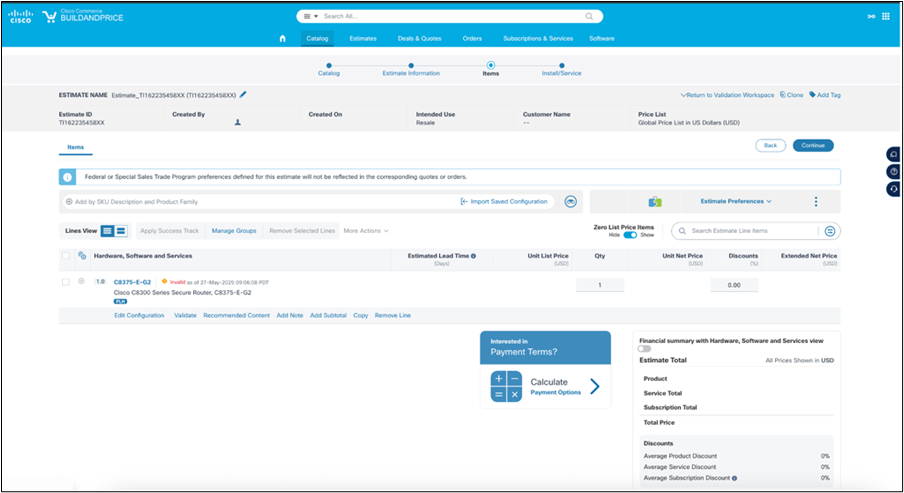Click the Average Subscription Discount info icon

[734, 478]
